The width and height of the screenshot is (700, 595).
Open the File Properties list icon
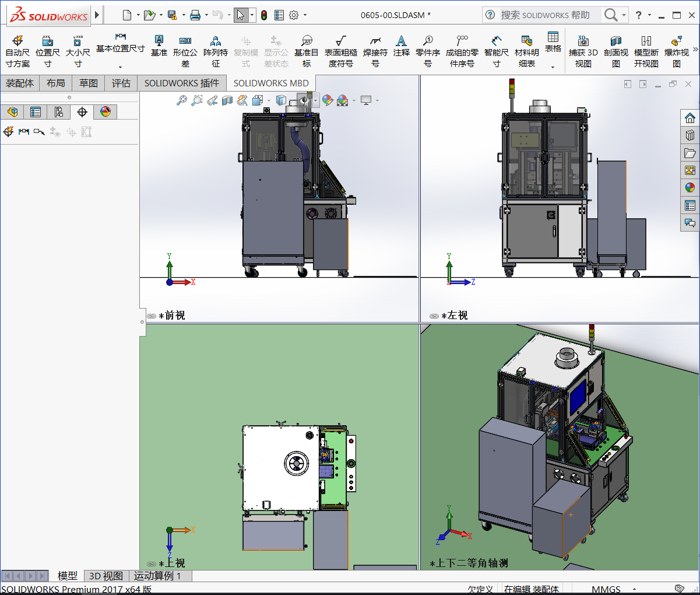click(x=279, y=15)
